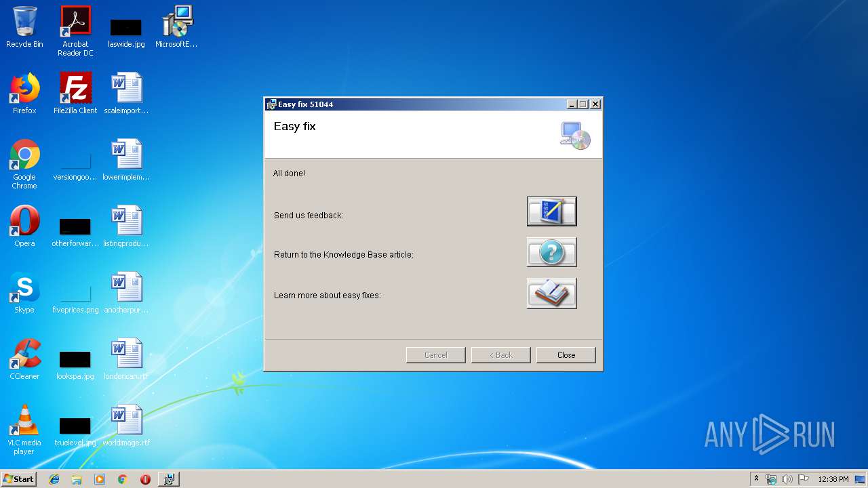This screenshot has width=868, height=488.
Task: Select the scaleimport... Word document icon
Action: (x=126, y=94)
